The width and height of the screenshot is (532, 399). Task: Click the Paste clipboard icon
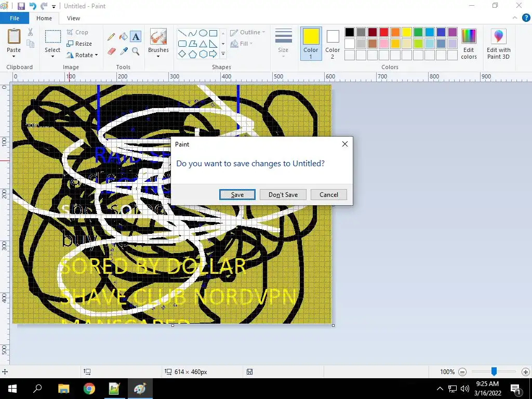coord(14,36)
